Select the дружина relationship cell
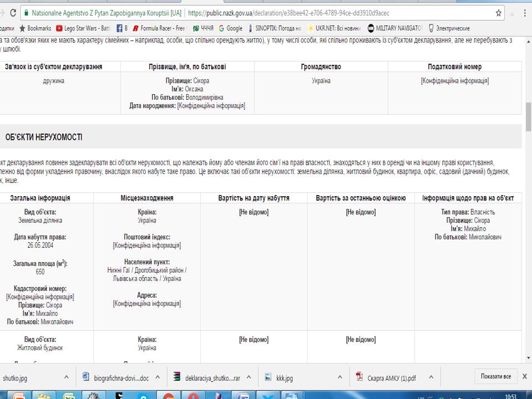 pyautogui.click(x=54, y=81)
